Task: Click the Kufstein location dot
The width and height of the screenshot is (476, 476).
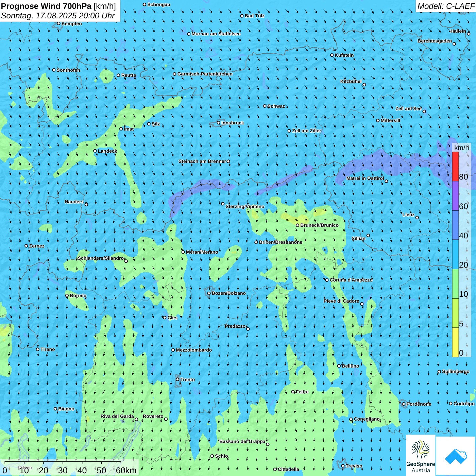Action: point(332,55)
